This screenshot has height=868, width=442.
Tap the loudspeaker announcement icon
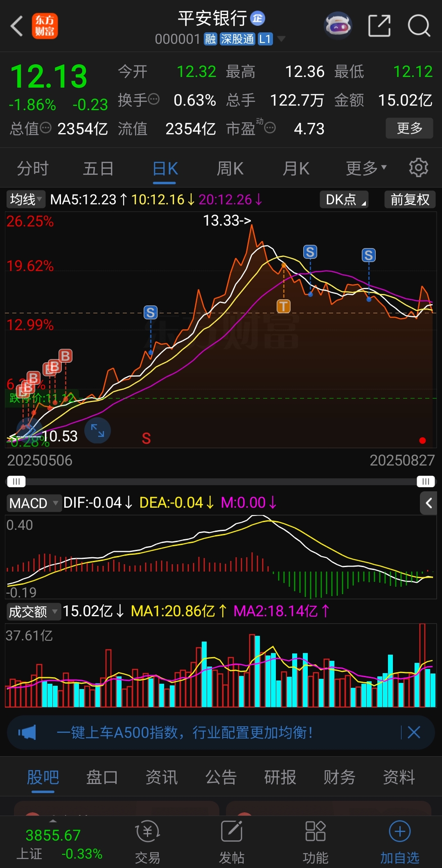click(x=27, y=732)
